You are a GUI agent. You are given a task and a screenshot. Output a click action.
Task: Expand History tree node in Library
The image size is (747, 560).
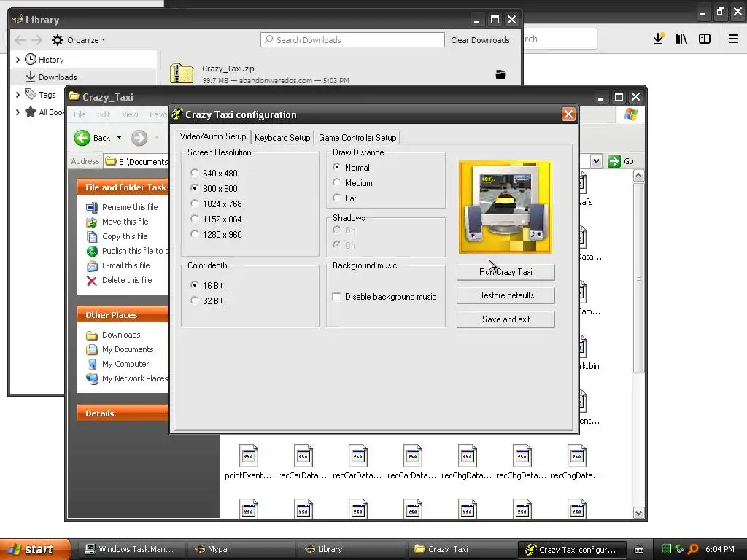point(18,60)
